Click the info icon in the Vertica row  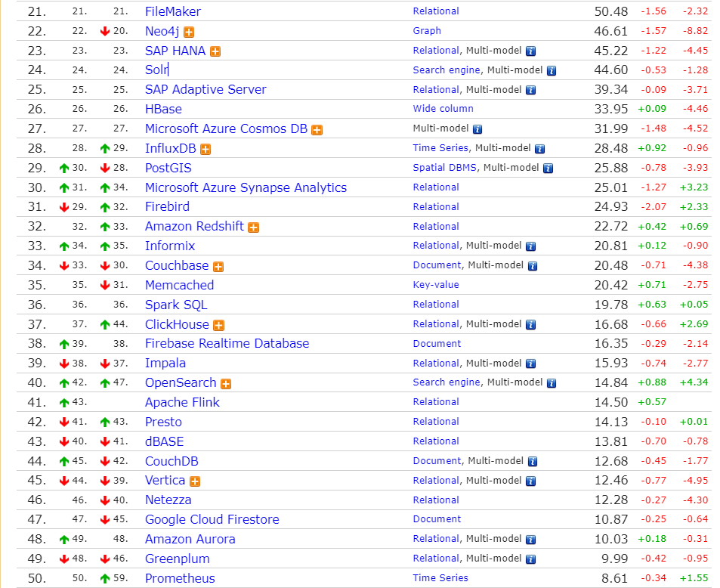pyautogui.click(x=530, y=481)
